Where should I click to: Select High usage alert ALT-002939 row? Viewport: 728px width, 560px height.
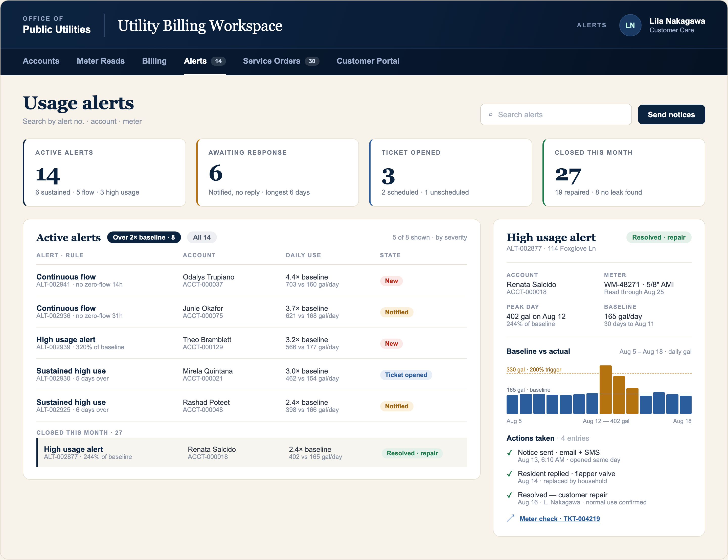point(252,343)
